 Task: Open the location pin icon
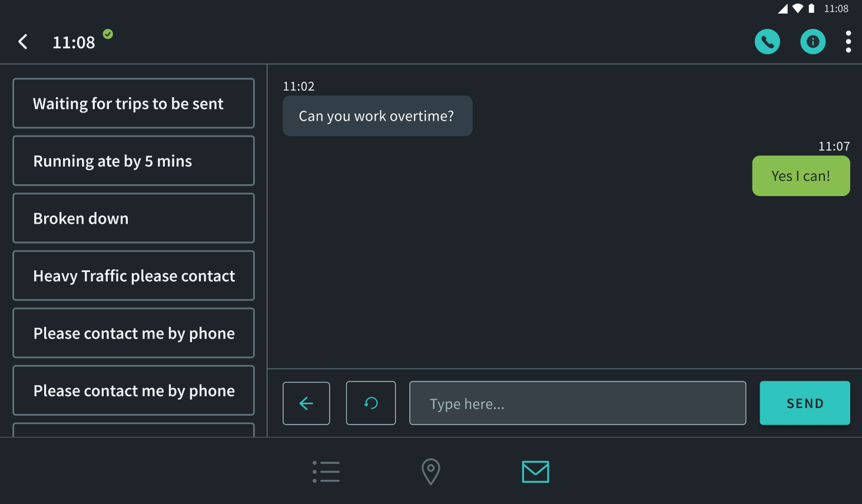[430, 472]
